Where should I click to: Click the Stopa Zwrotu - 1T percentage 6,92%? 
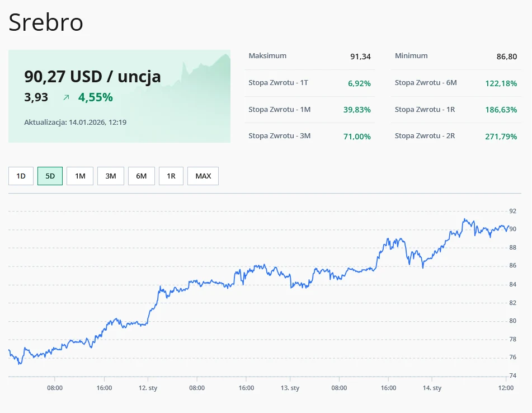(357, 83)
